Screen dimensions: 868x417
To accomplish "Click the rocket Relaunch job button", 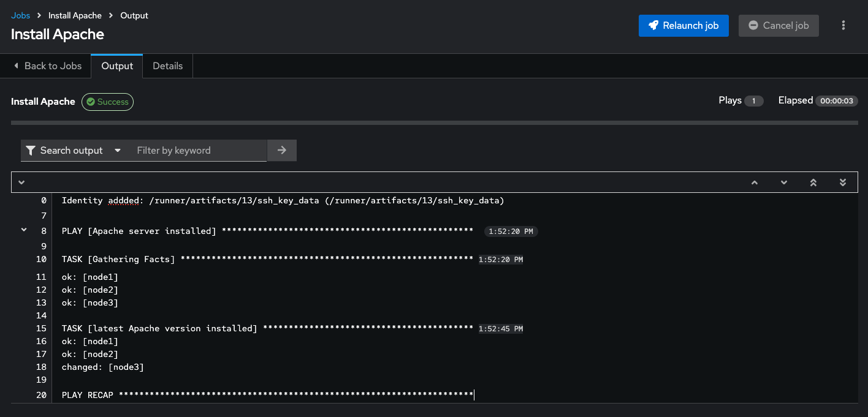I will point(683,26).
